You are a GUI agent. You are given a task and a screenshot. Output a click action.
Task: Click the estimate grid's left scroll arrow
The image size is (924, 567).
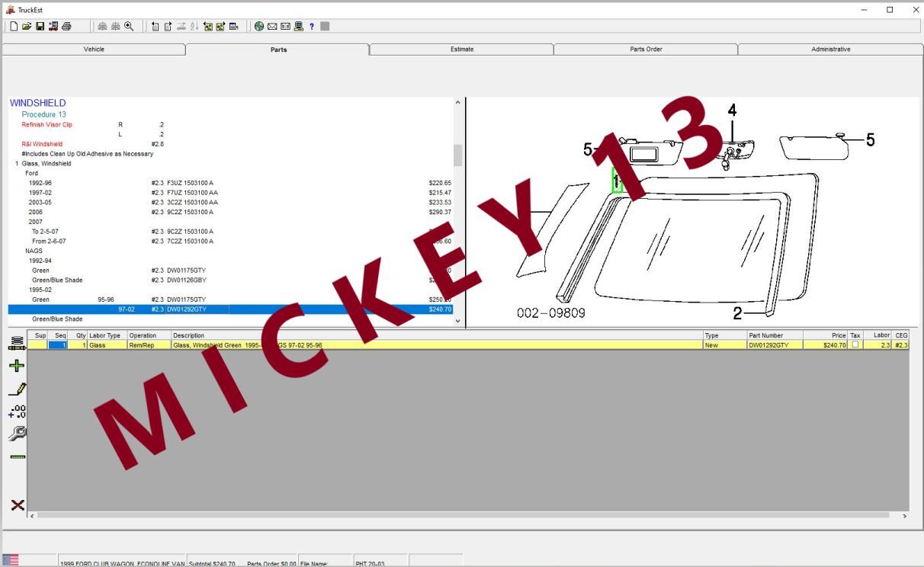coord(32,516)
